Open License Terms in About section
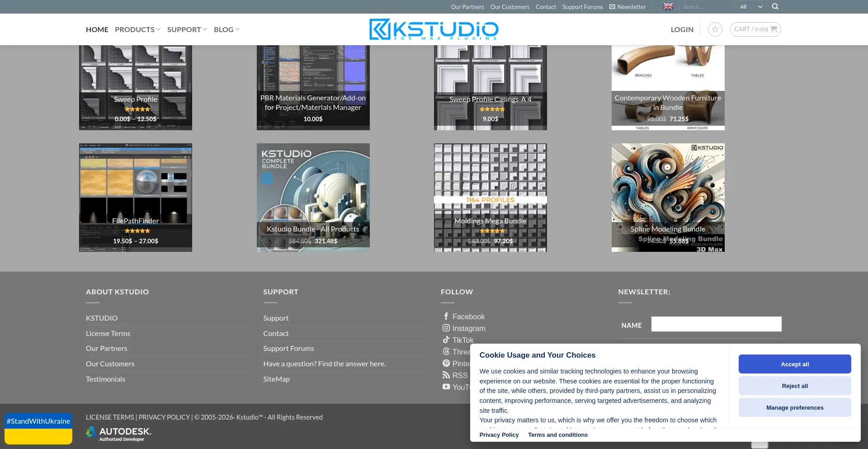This screenshot has width=868, height=449. point(108,334)
